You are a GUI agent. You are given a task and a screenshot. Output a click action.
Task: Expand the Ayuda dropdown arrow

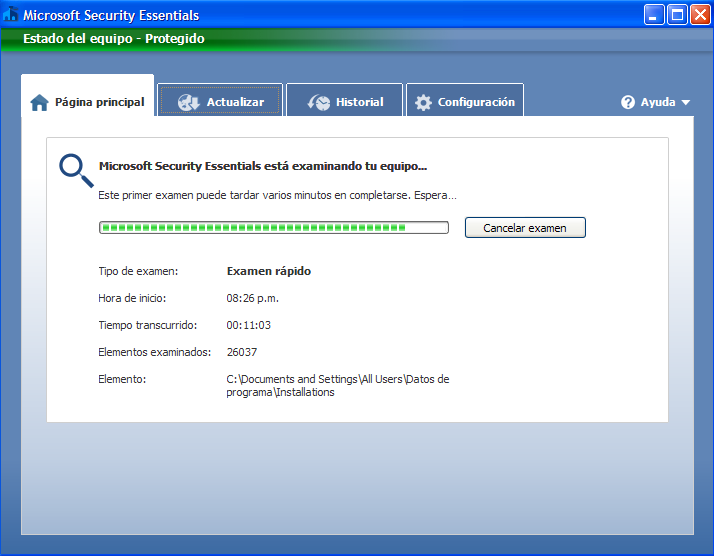tap(686, 102)
